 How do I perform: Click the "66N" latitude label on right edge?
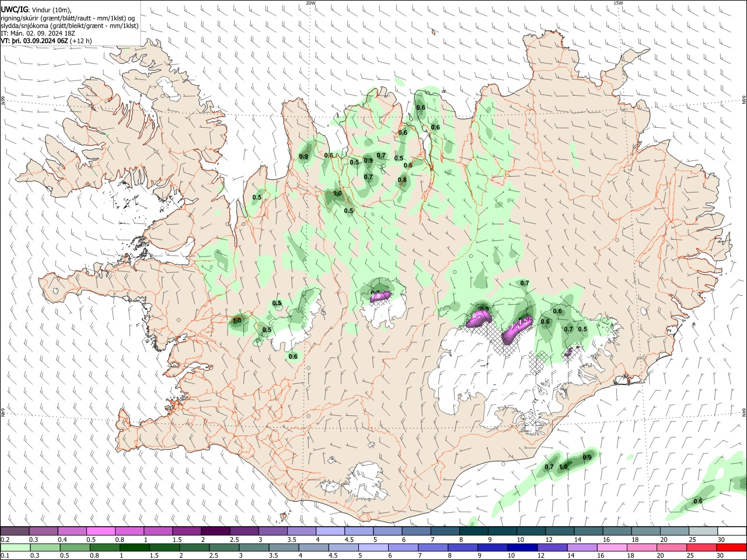click(x=744, y=100)
